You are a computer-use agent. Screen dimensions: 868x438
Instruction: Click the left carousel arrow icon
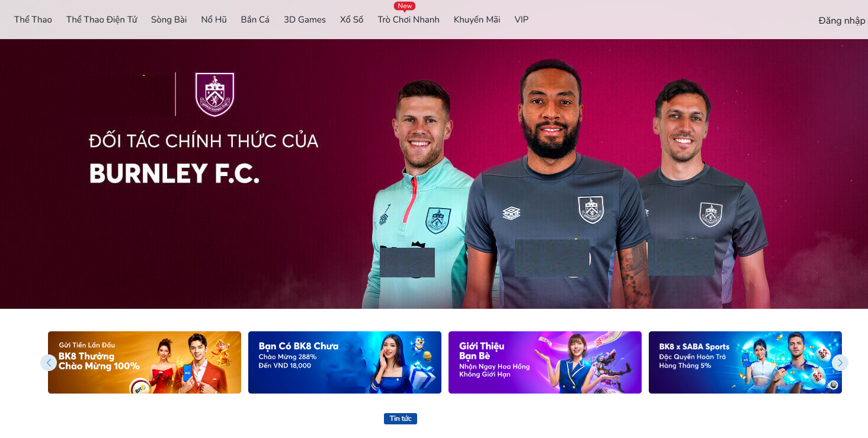tap(49, 363)
